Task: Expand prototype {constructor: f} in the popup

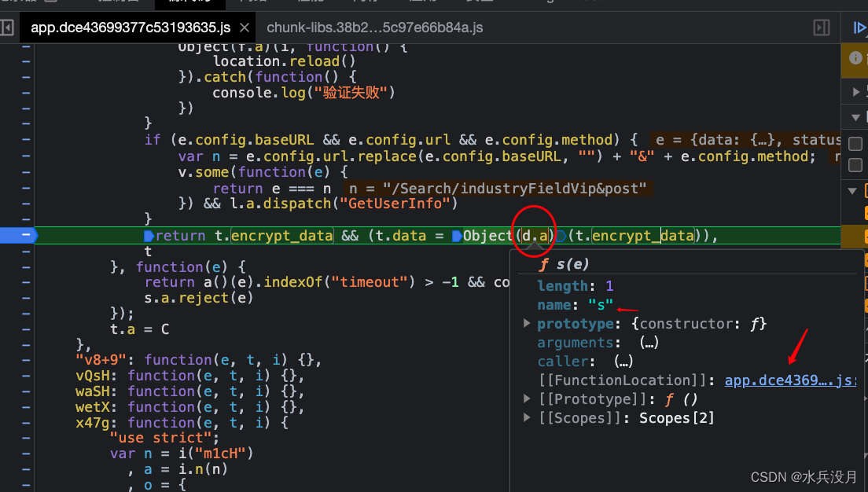Action: pos(528,323)
